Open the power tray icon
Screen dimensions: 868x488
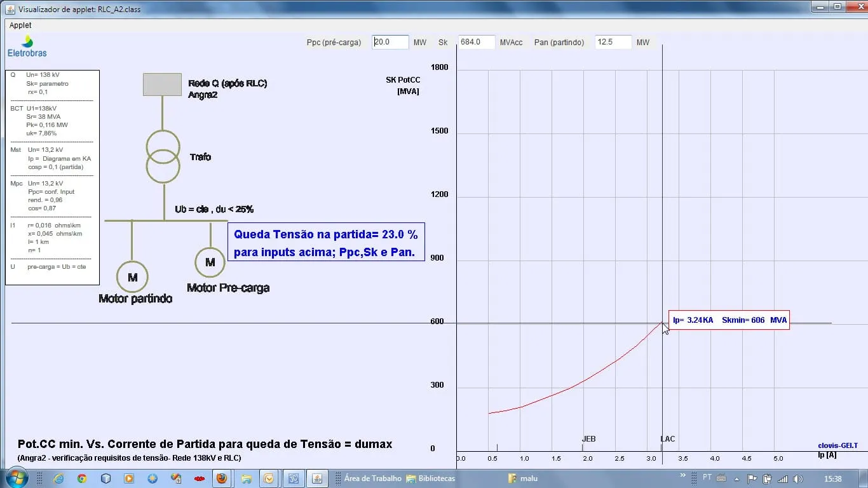(x=767, y=479)
